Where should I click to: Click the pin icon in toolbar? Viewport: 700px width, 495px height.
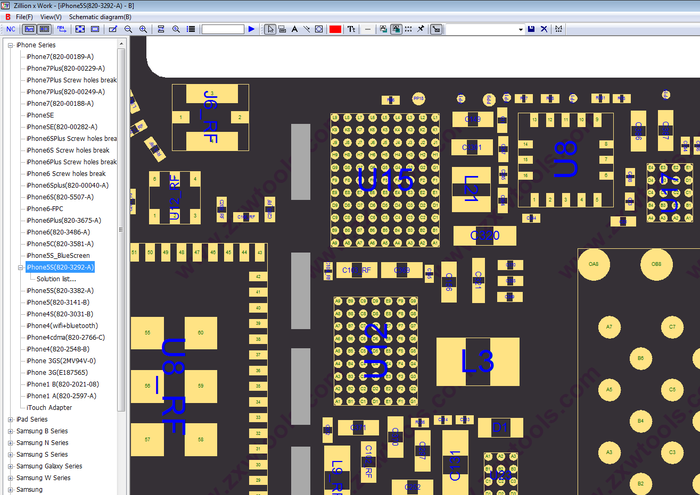(420, 29)
